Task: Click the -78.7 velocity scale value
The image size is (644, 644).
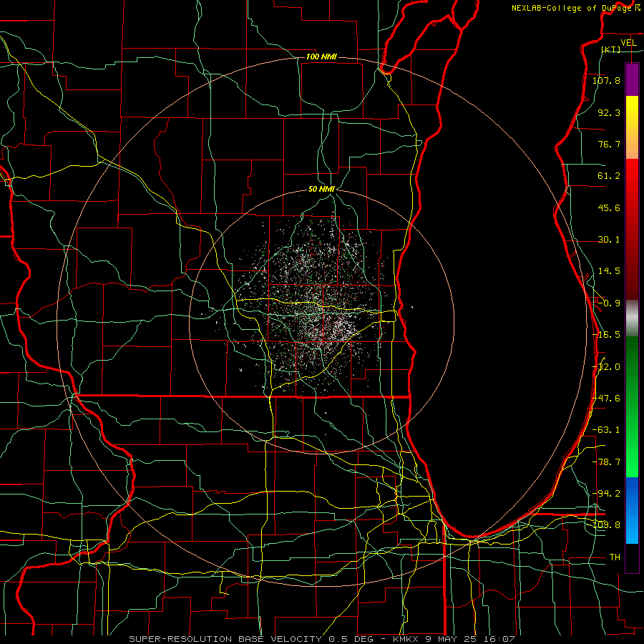Action: [606, 462]
